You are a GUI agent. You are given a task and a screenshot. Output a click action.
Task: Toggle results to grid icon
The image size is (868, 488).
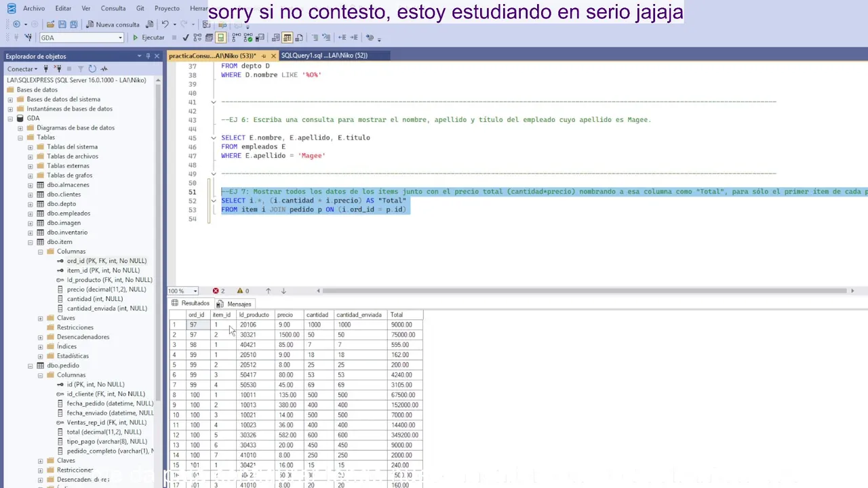point(288,38)
